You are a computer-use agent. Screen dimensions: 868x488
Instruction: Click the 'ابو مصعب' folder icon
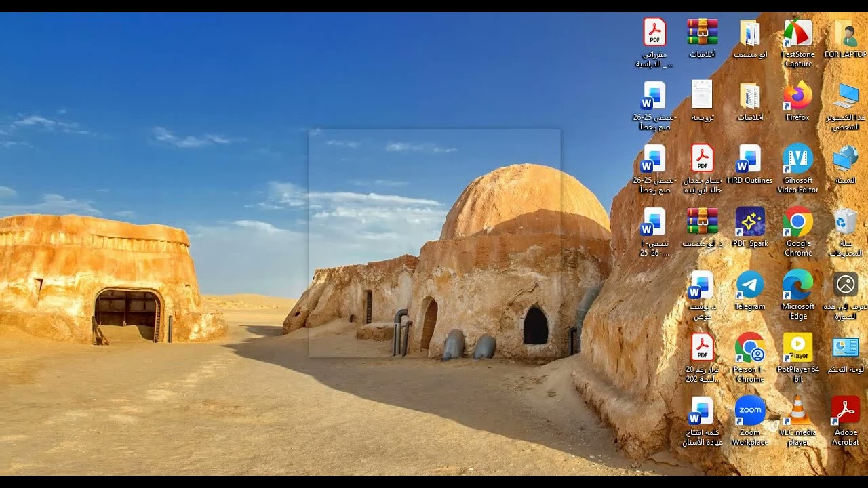tap(750, 39)
